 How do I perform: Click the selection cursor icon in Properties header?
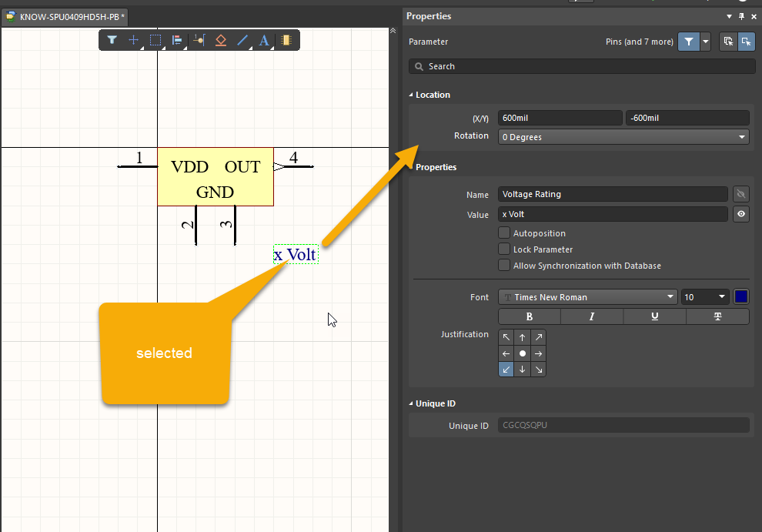click(746, 42)
